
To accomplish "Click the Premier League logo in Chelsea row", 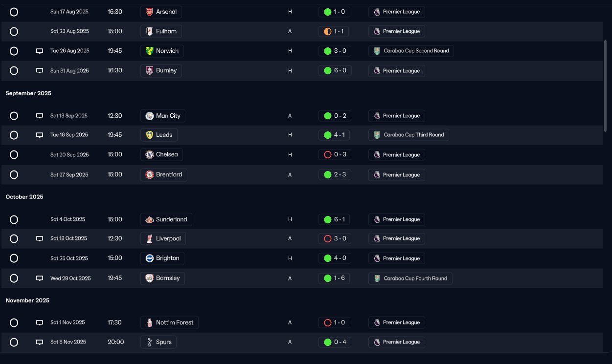I will tap(377, 155).
